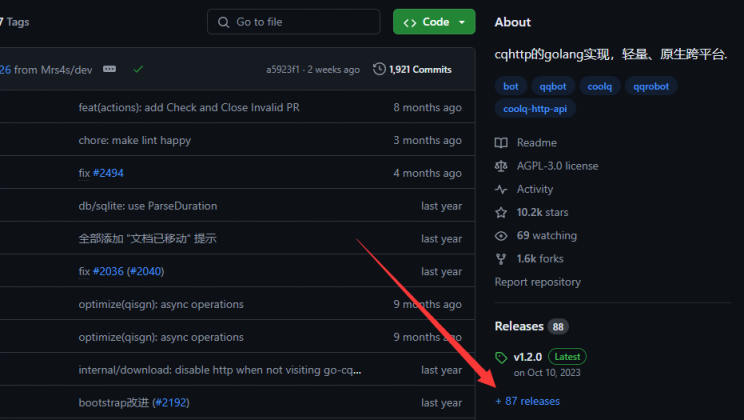Image resolution: width=744 pixels, height=420 pixels.
Task: Click the search magnifier icon in Go to file
Action: (223, 22)
